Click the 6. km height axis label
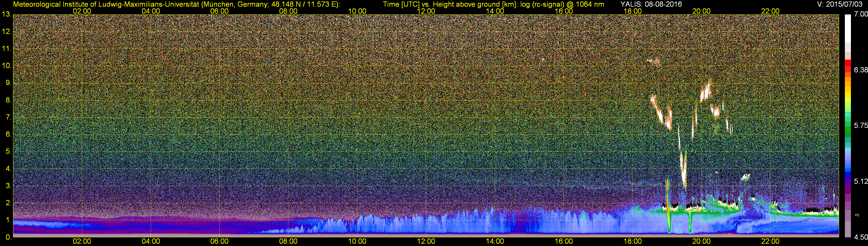Viewport: 868px width, 246px height. (8, 135)
